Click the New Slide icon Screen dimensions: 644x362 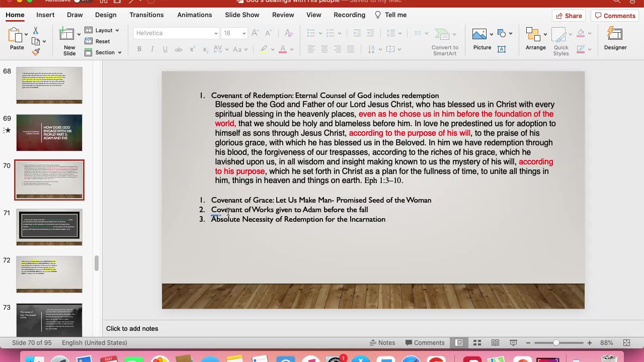coord(67,35)
